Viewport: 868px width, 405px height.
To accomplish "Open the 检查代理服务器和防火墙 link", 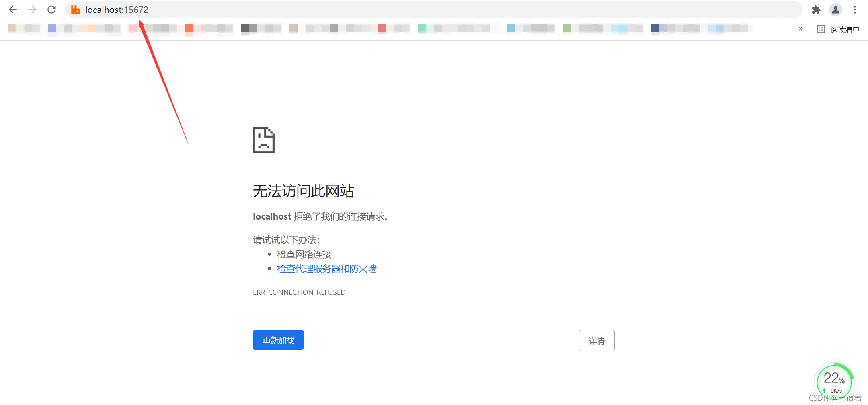I will (326, 269).
